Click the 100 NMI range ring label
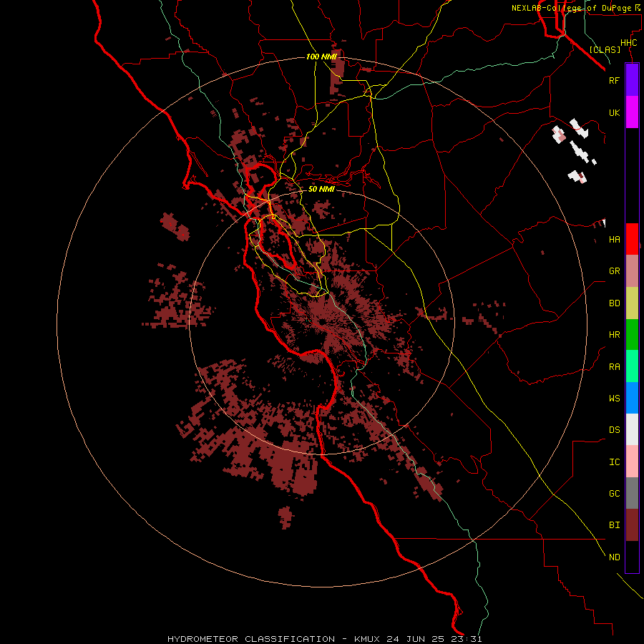This screenshot has height=644, width=644. tap(321, 57)
